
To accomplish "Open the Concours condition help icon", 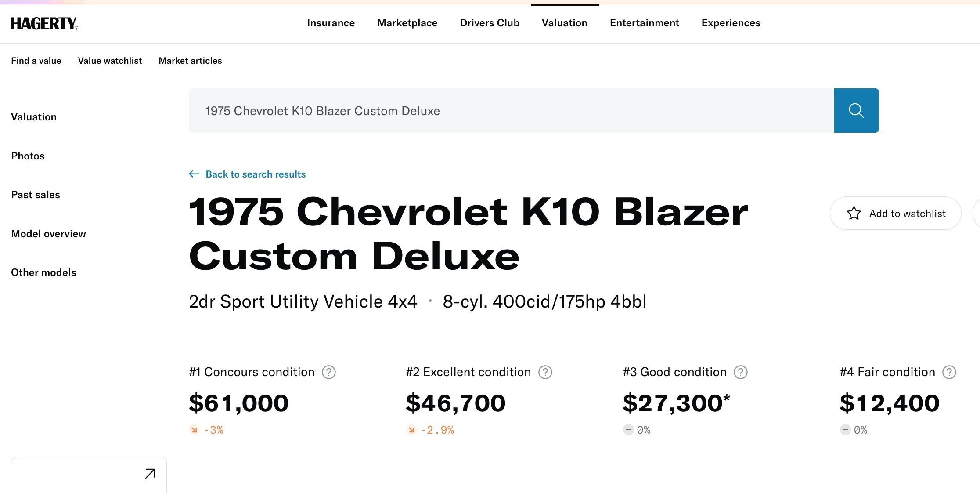I will (328, 372).
